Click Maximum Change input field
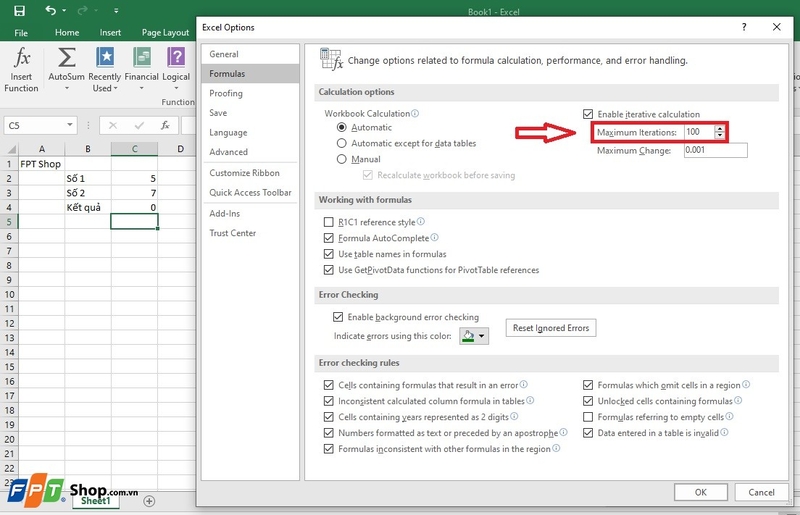Screen dimensions: 800x515 tap(715, 150)
